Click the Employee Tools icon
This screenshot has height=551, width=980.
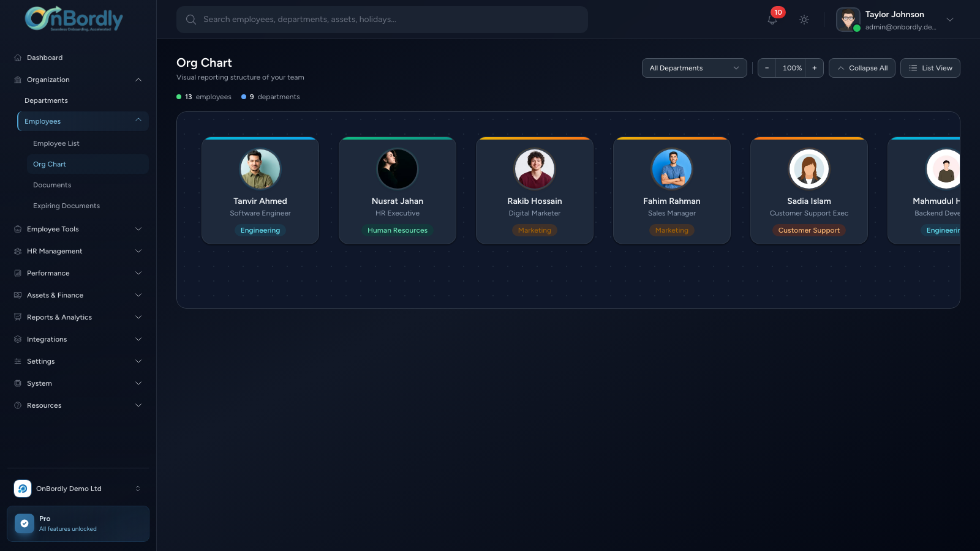click(18, 229)
